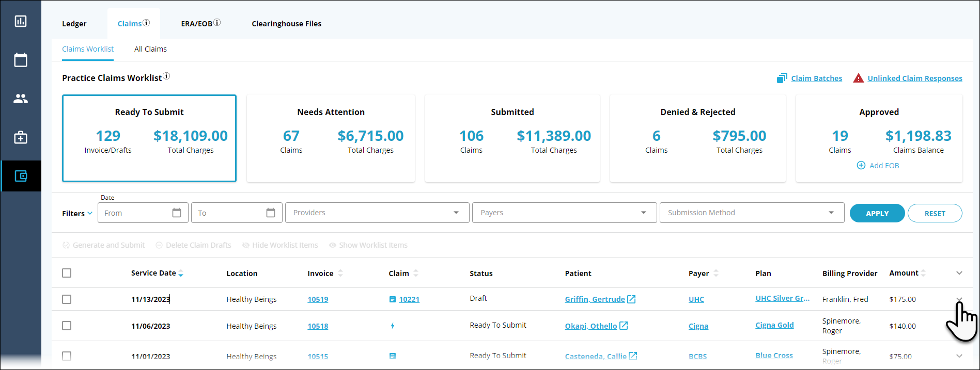The width and height of the screenshot is (980, 370).
Task: Select the checkbox for invoice 10518
Action: click(x=67, y=326)
